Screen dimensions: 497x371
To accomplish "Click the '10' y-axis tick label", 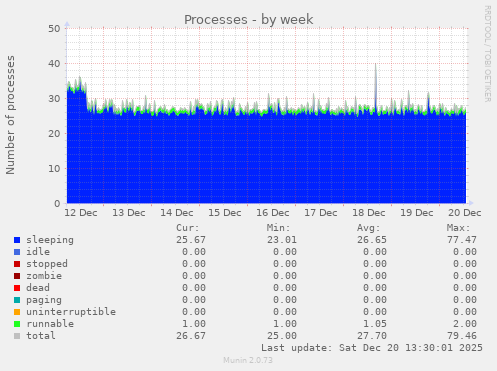I will click(54, 169).
